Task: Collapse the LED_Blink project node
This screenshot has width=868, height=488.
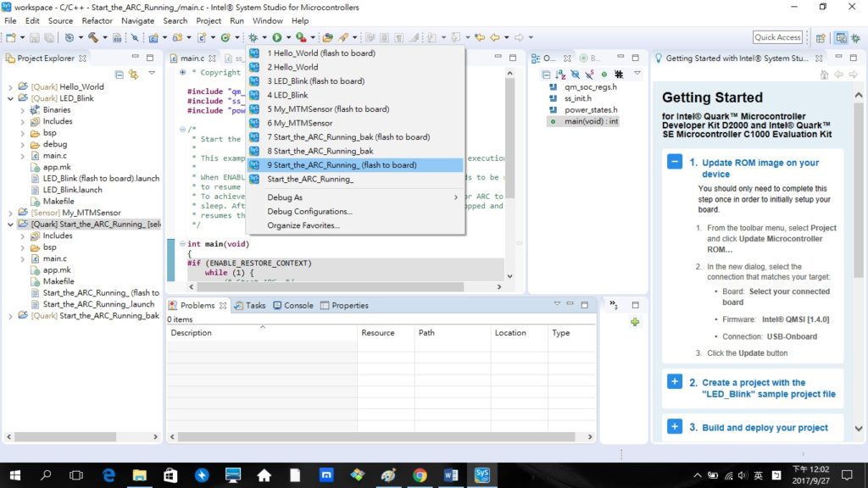Action: tap(10, 98)
